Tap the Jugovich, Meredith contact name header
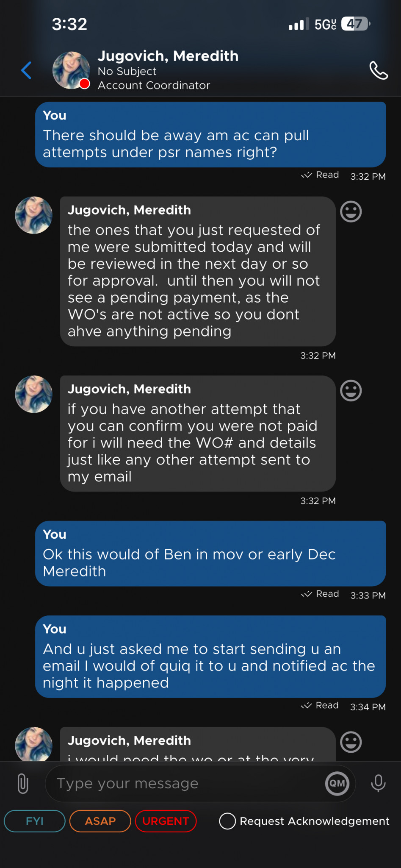The image size is (401, 868). coord(168,56)
